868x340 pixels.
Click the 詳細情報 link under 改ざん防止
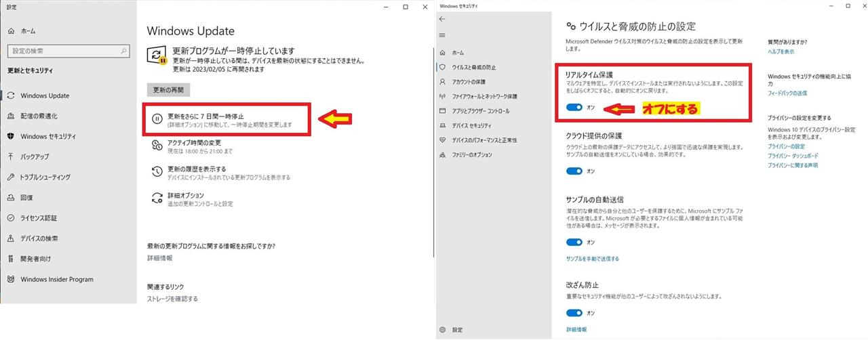[577, 329]
